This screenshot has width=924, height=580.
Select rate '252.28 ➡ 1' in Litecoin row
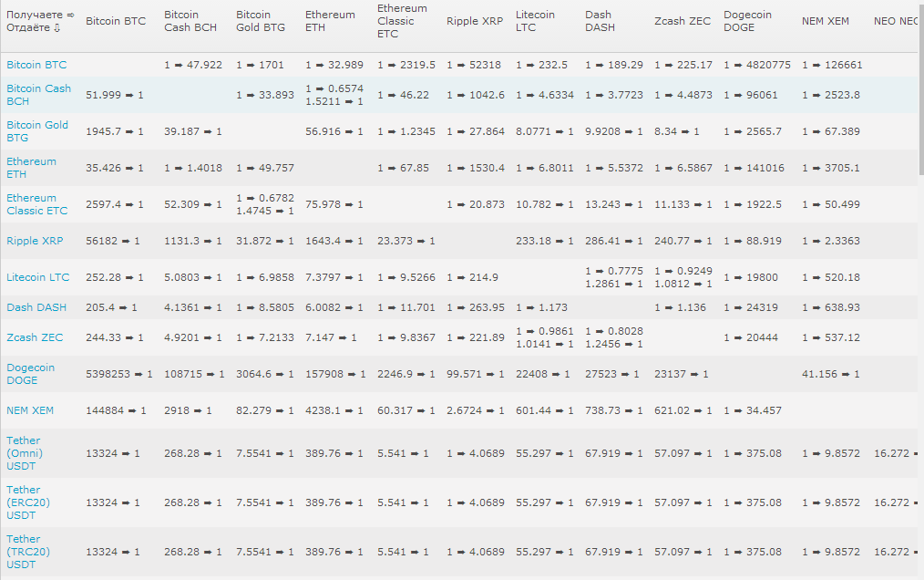[x=115, y=277]
